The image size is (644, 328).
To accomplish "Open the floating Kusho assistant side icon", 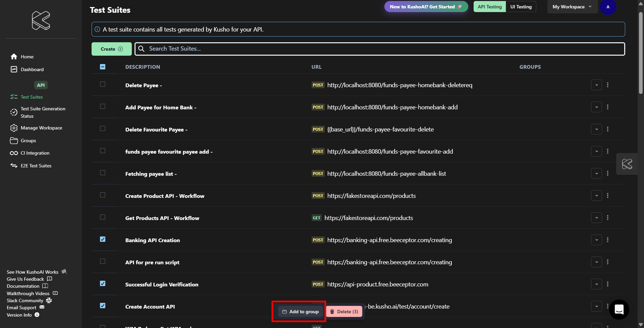I will 627,164.
